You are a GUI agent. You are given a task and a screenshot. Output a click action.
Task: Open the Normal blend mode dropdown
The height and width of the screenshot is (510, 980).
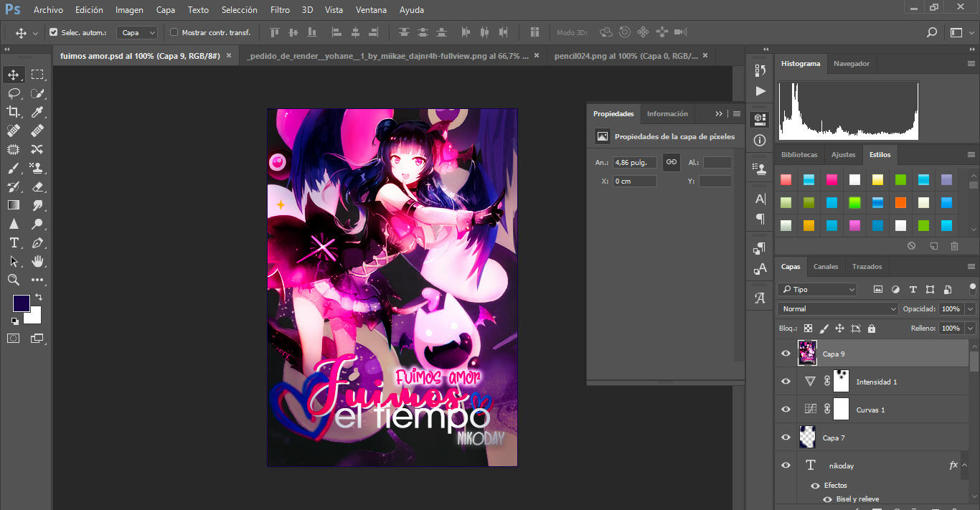[838, 309]
